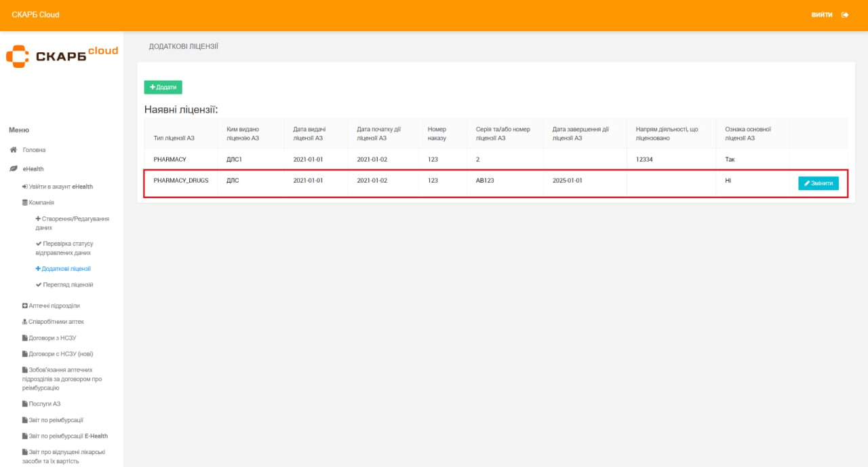Click the file icon beside Послуги АЗ

(25, 404)
